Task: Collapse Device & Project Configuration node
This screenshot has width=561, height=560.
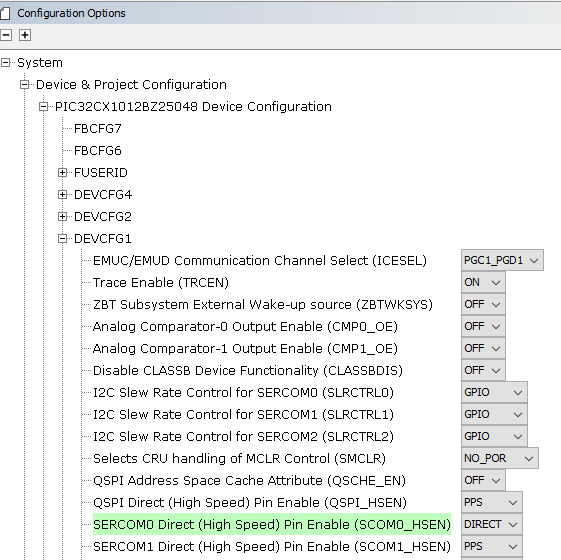Action: [x=24, y=85]
